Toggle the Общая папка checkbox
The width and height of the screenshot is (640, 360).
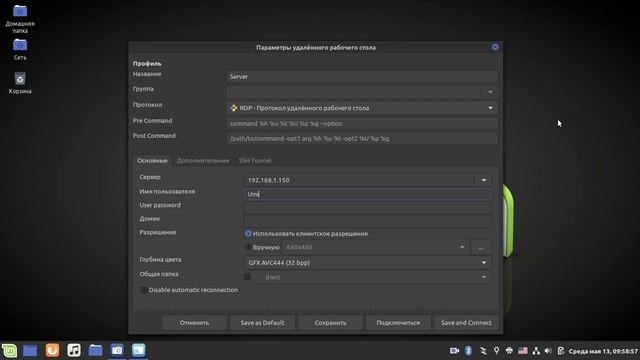pyautogui.click(x=247, y=277)
